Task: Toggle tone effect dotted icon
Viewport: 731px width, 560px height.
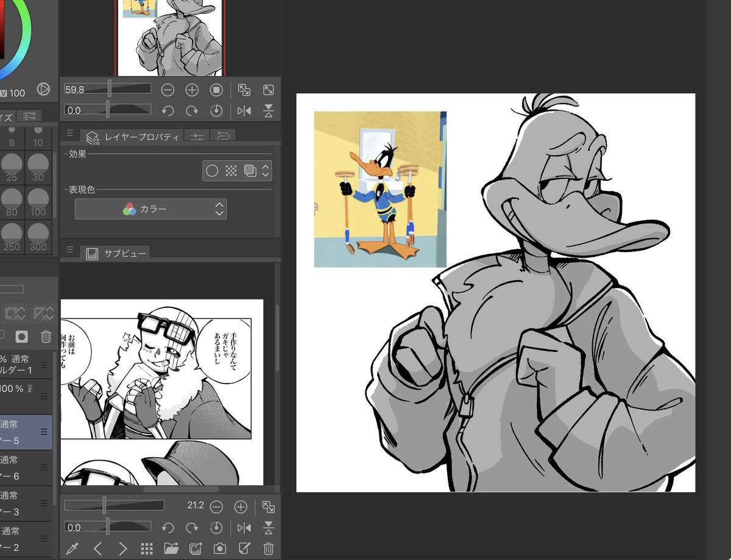Action: [231, 171]
